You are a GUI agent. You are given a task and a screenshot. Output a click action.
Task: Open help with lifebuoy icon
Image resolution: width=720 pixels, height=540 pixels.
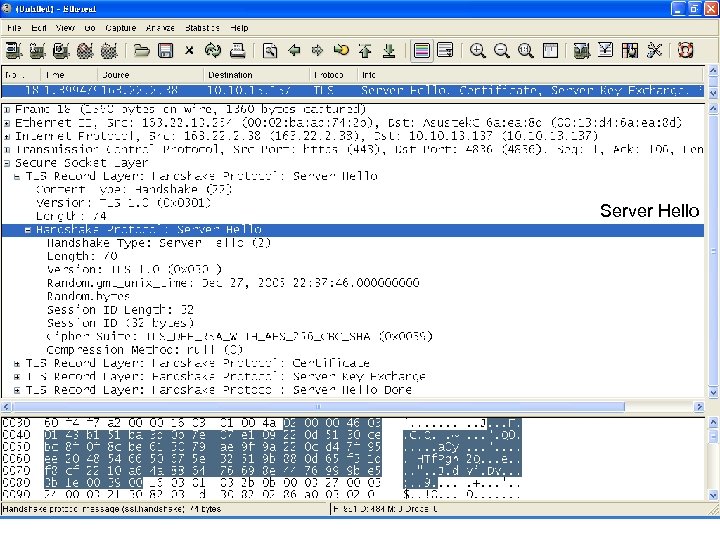[x=686, y=50]
